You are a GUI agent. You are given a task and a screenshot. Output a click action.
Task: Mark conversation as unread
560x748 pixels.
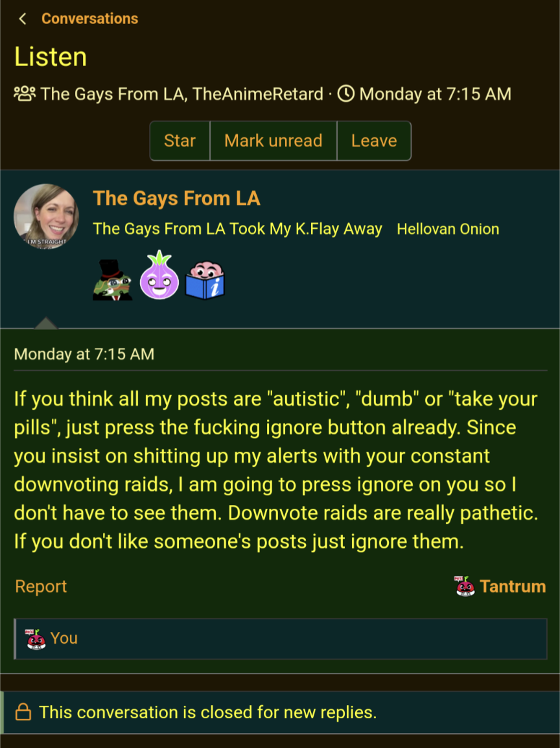[274, 141]
